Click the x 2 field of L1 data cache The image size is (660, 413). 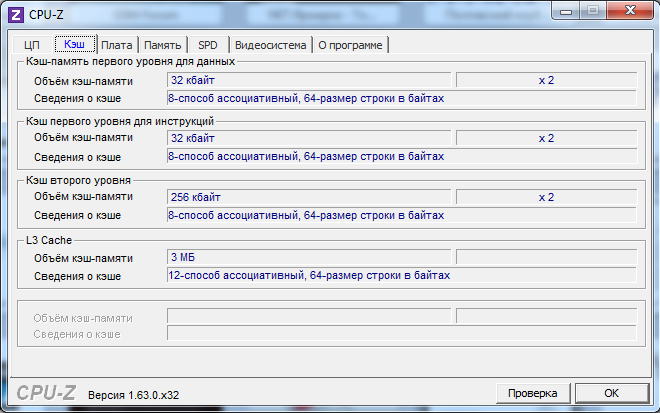coord(545,80)
